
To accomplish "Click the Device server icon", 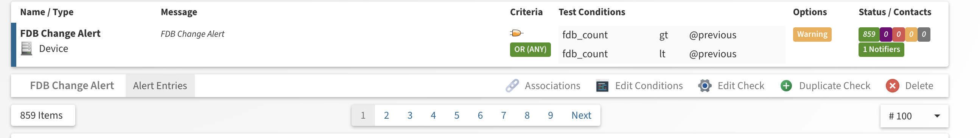I will click(x=26, y=49).
